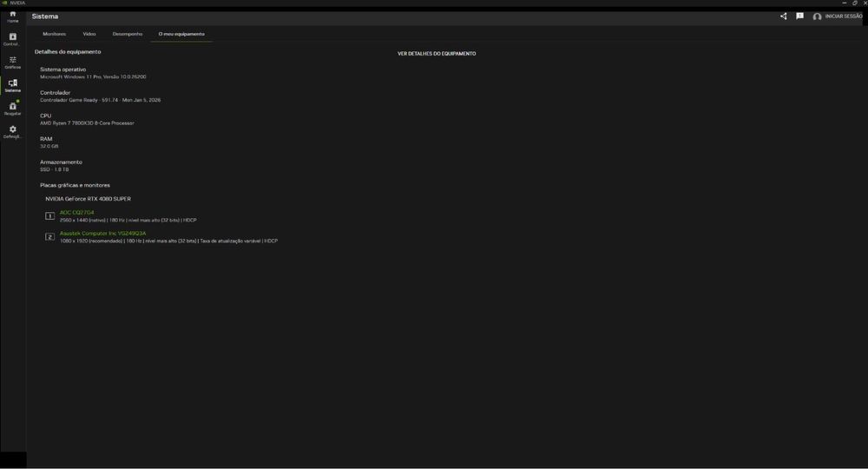Open the Gráficos sidebar section

click(x=13, y=63)
